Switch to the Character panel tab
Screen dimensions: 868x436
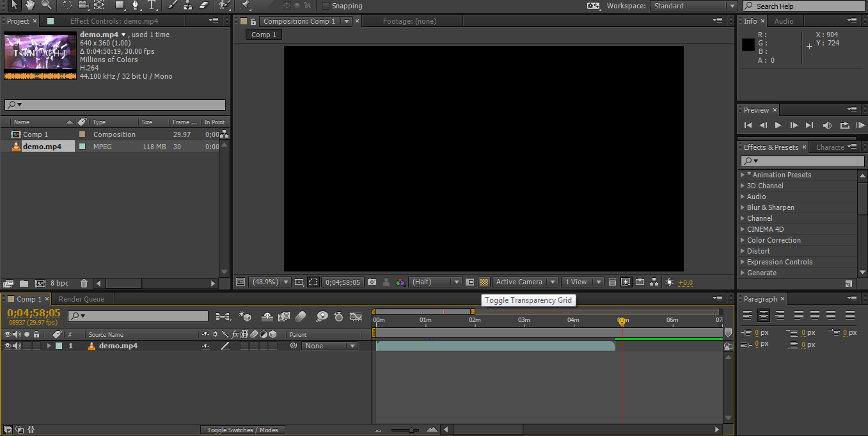coord(830,147)
